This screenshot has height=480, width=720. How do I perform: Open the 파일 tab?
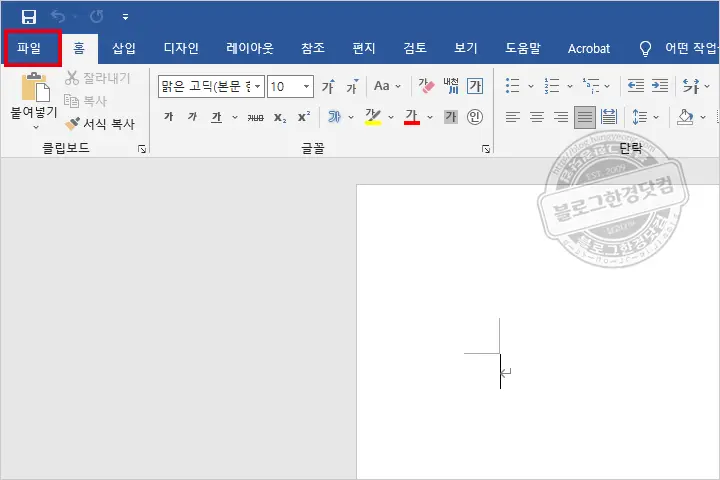pos(29,48)
